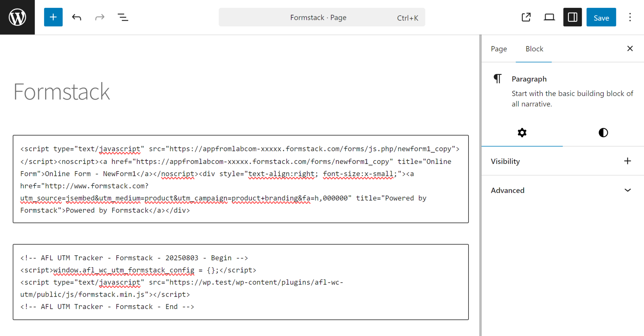Click the Paragraph block icon
This screenshot has height=336, width=644.
pos(497,79)
